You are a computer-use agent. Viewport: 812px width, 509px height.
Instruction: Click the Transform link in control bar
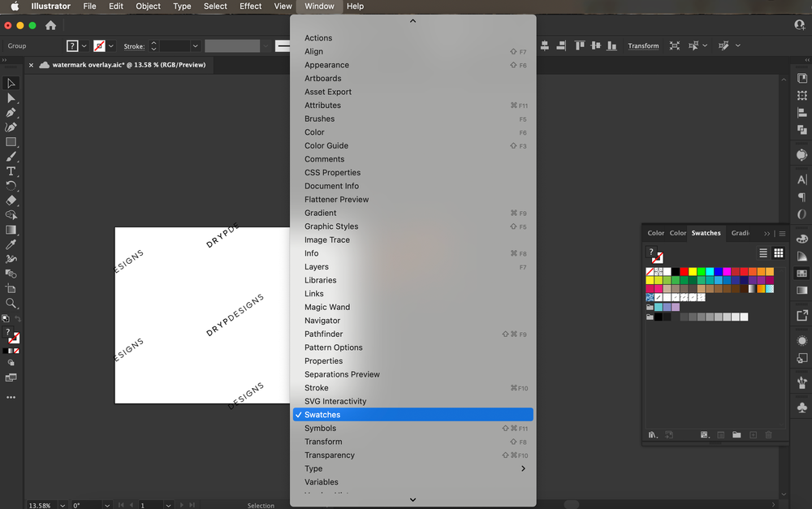(x=643, y=46)
